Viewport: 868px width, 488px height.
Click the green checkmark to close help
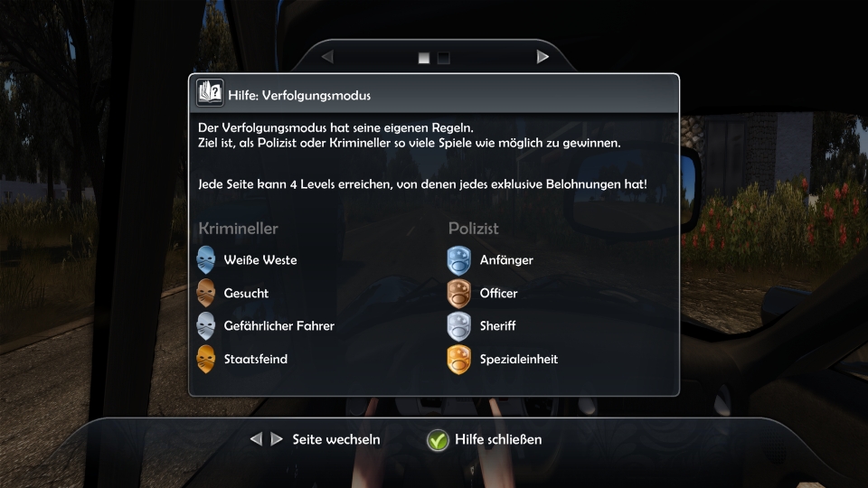(x=438, y=440)
